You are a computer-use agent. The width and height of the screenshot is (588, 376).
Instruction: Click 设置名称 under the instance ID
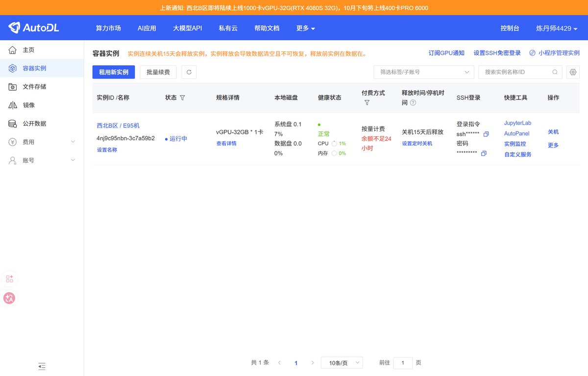point(107,150)
